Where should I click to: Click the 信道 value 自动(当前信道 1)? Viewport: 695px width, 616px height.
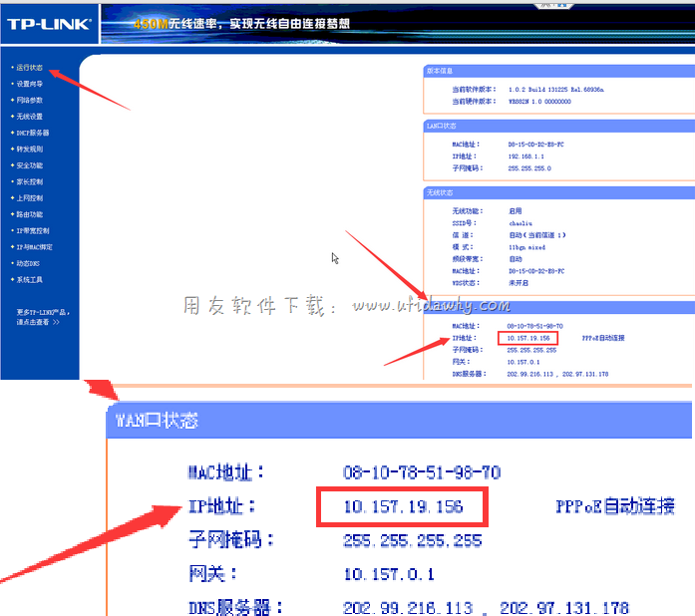pyautogui.click(x=537, y=235)
